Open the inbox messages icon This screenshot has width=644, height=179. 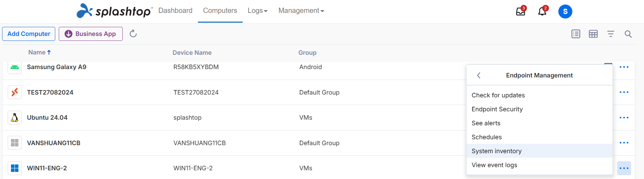[x=521, y=12]
